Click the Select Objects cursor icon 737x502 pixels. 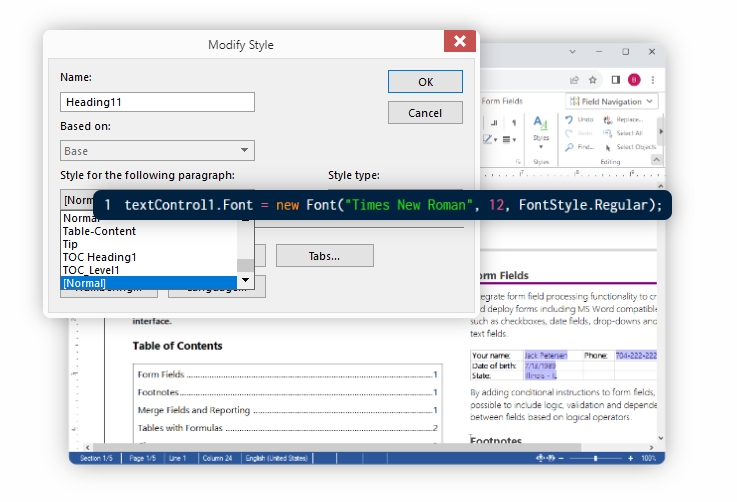coord(608,148)
